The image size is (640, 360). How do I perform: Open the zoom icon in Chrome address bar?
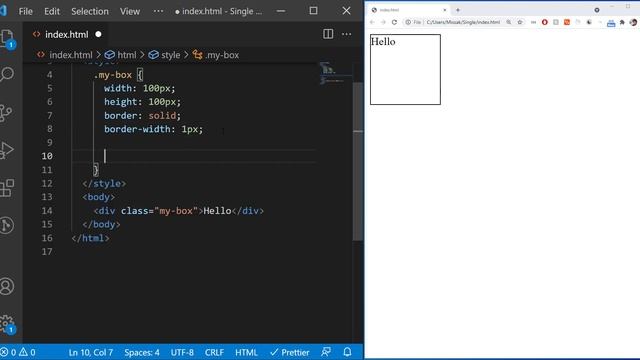(x=509, y=22)
